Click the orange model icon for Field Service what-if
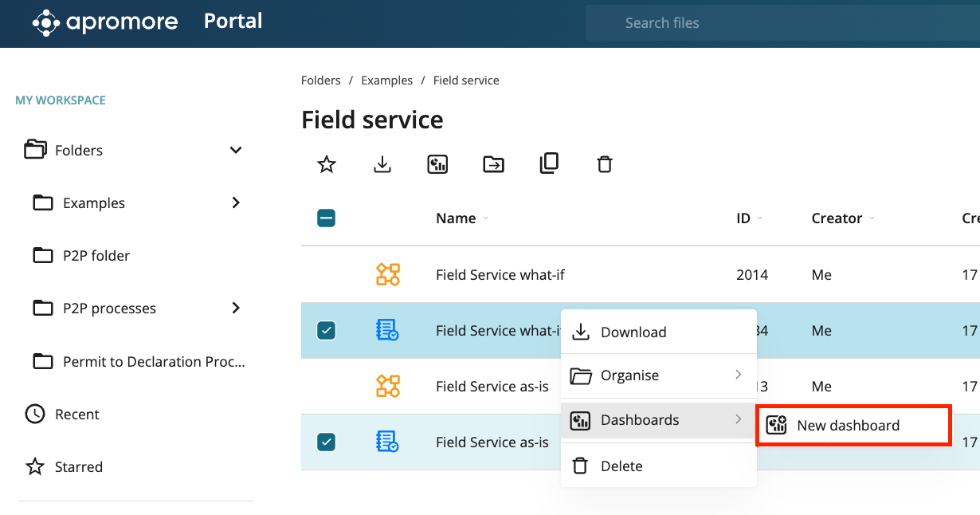The image size is (980, 515). [x=388, y=275]
